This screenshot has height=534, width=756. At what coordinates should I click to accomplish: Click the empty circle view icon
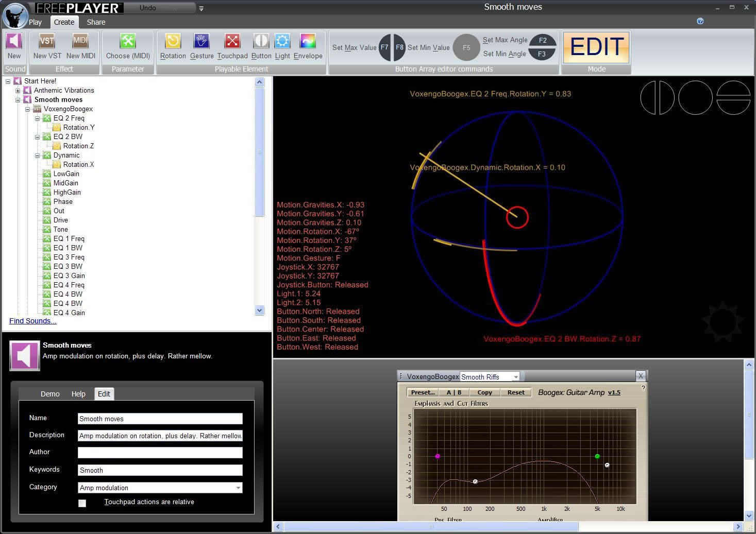tap(695, 97)
